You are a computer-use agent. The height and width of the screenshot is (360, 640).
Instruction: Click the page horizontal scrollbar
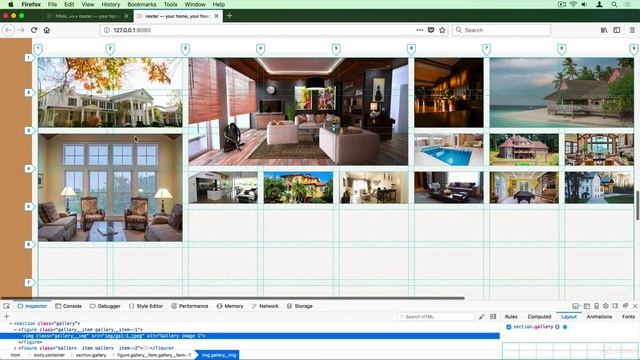233,298
